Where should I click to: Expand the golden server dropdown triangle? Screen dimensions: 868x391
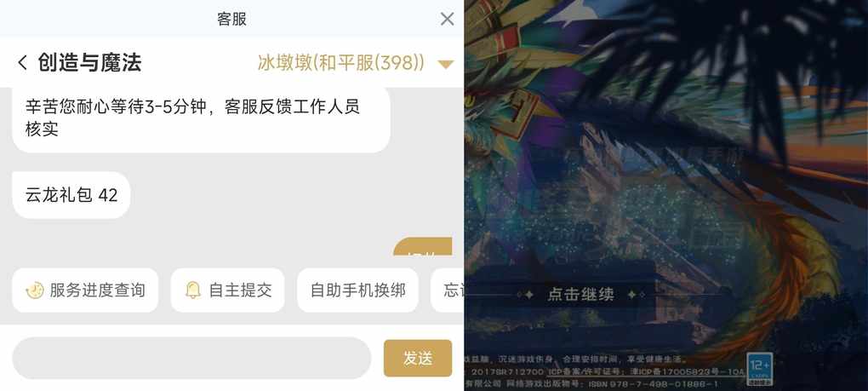[446, 64]
